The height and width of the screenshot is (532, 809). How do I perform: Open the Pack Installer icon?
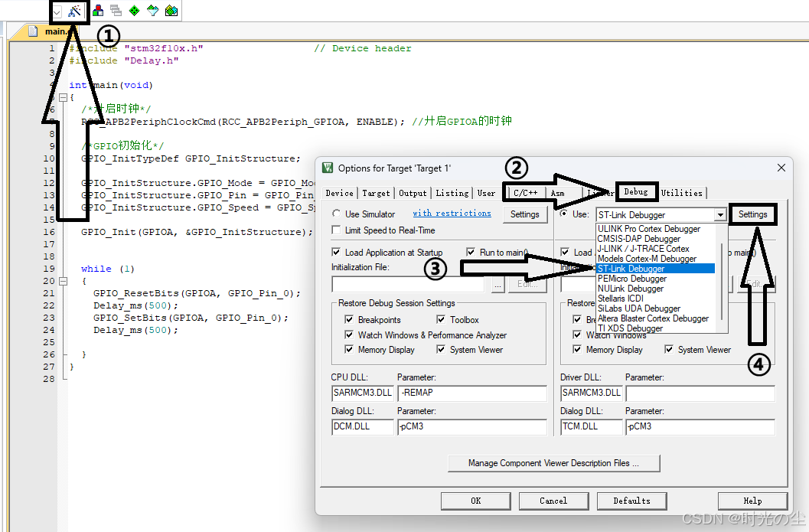tap(171, 10)
